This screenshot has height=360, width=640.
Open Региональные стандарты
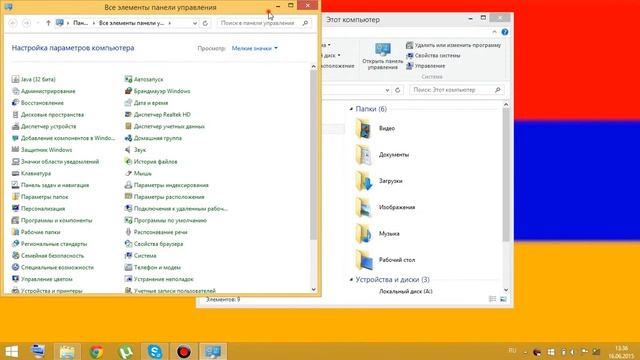(x=49, y=244)
